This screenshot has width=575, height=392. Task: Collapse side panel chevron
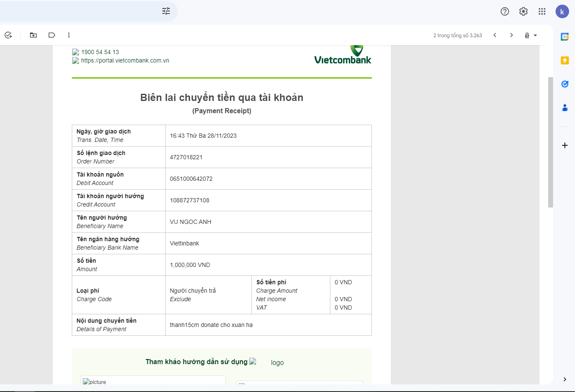click(x=564, y=379)
